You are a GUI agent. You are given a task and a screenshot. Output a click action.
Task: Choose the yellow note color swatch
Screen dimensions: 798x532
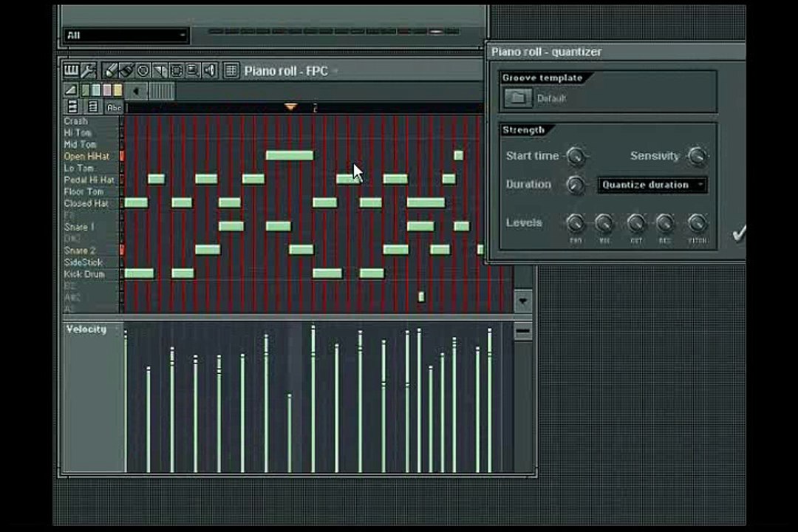coord(117,91)
